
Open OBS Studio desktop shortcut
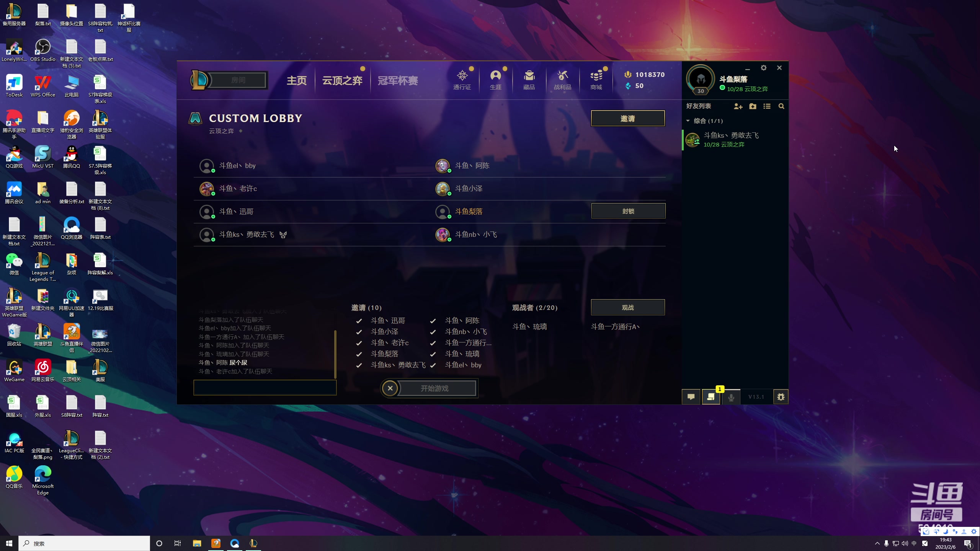[x=42, y=51]
